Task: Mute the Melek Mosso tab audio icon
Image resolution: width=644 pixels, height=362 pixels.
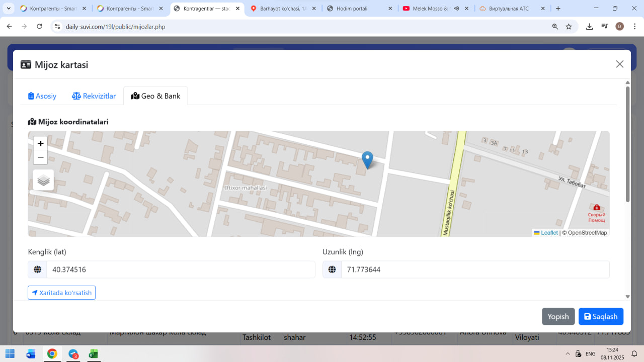Action: tap(456, 9)
